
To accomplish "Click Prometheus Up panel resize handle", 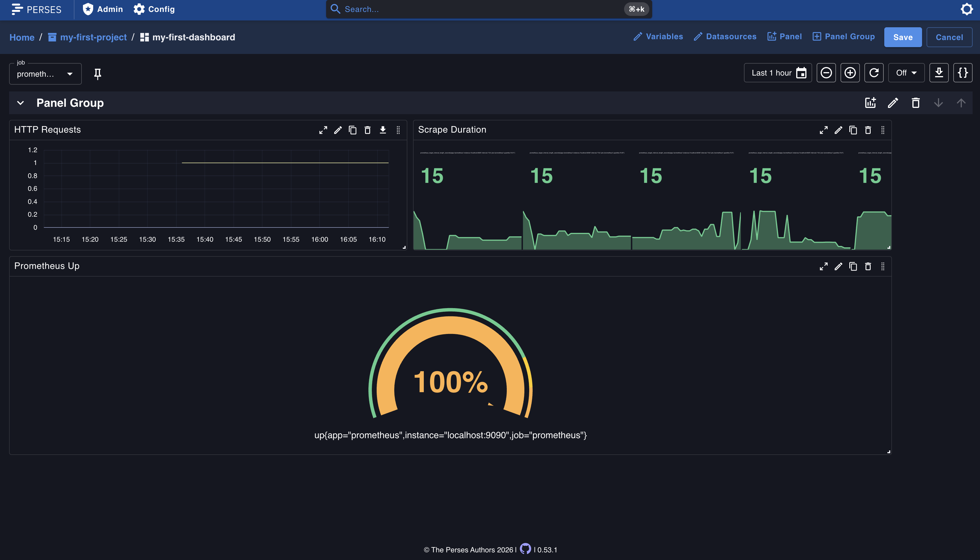I will pos(889,452).
